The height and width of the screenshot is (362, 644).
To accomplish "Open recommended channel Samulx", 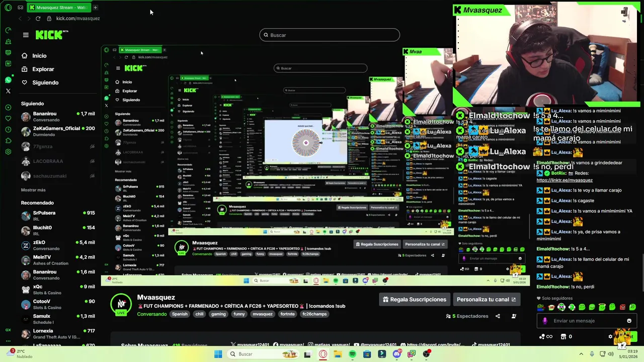I will [58, 319].
